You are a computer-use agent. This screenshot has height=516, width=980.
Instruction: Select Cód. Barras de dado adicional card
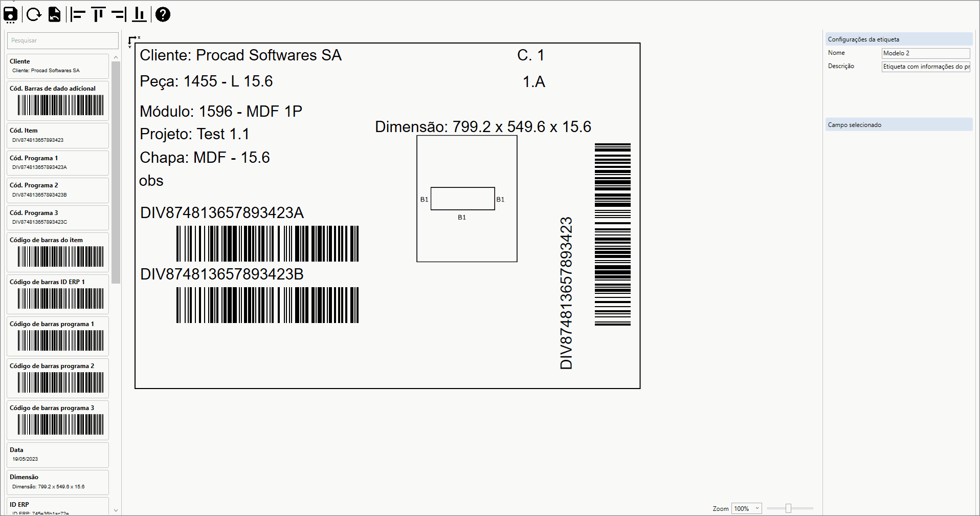[x=58, y=101]
